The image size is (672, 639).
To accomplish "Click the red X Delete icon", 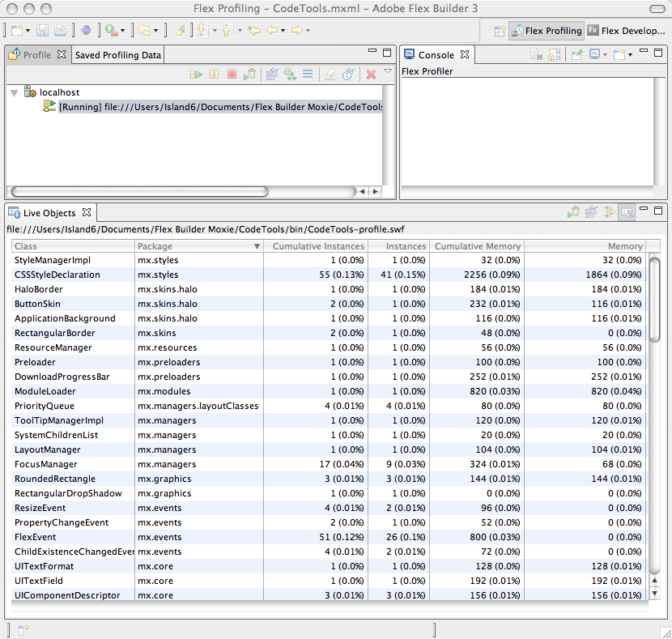I will point(371,75).
